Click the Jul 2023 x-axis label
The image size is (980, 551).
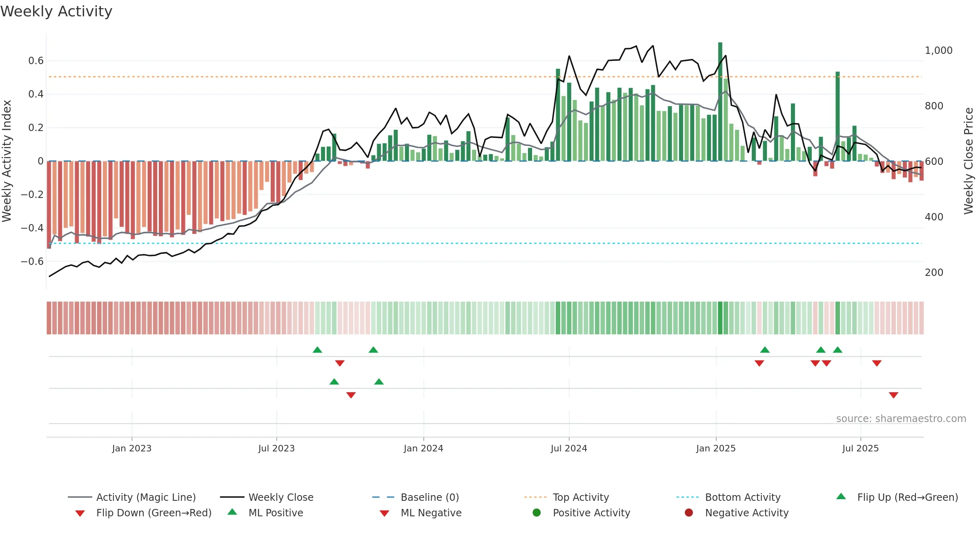click(x=276, y=448)
